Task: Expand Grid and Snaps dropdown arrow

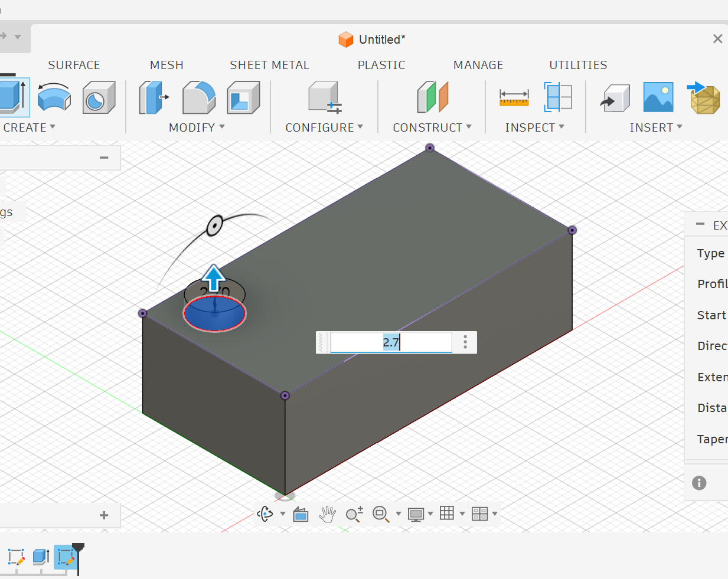Action: click(462, 514)
